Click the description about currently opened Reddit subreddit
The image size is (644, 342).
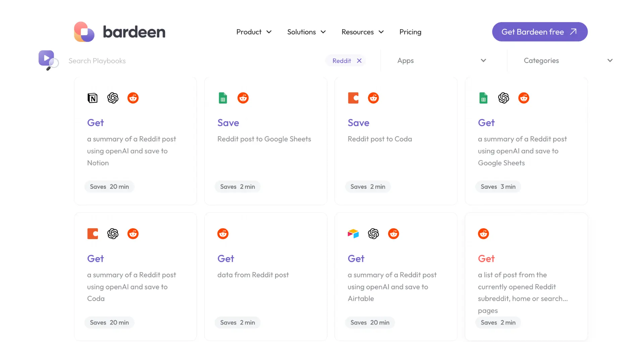click(x=523, y=293)
